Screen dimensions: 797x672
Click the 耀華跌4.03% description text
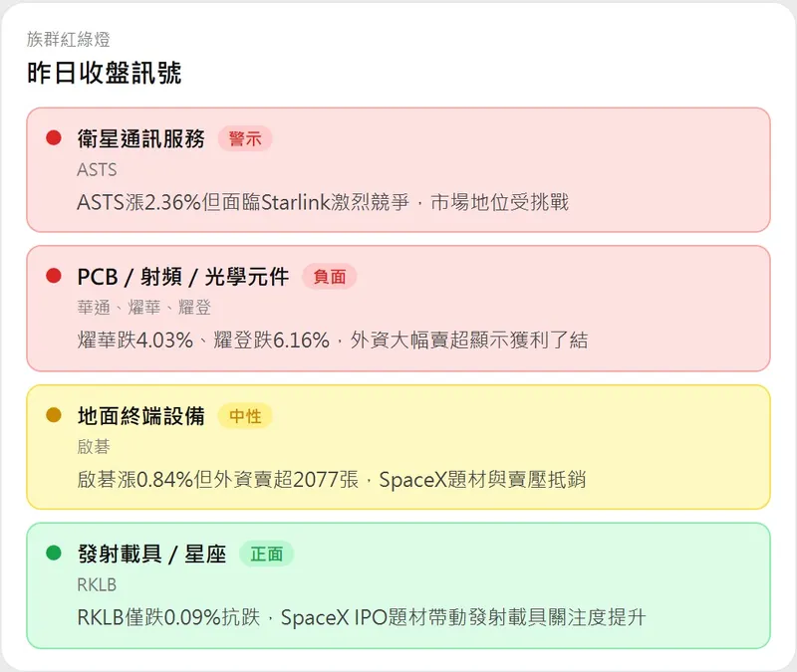coord(332,340)
